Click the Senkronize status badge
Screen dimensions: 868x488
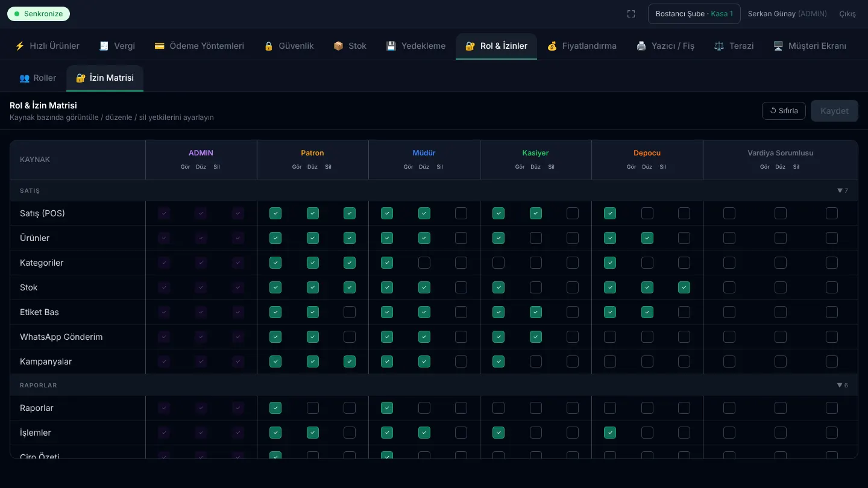tap(39, 14)
